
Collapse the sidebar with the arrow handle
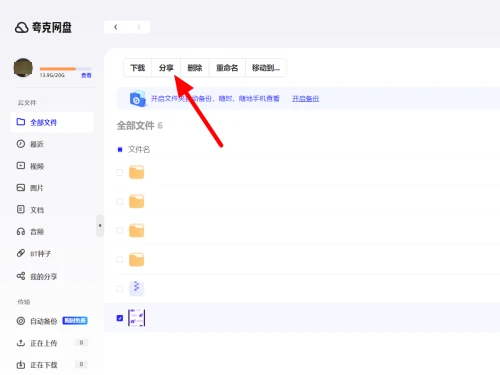[x=100, y=226]
